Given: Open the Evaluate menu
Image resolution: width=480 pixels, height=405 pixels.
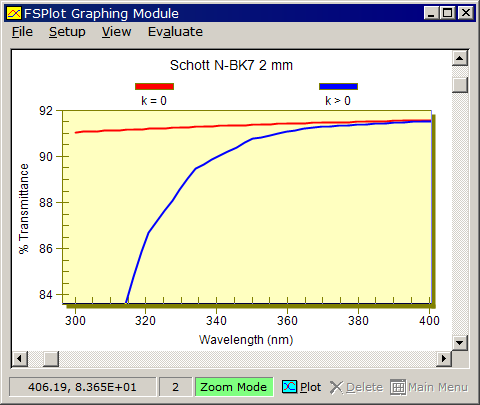Looking at the screenshot, I should [x=175, y=32].
